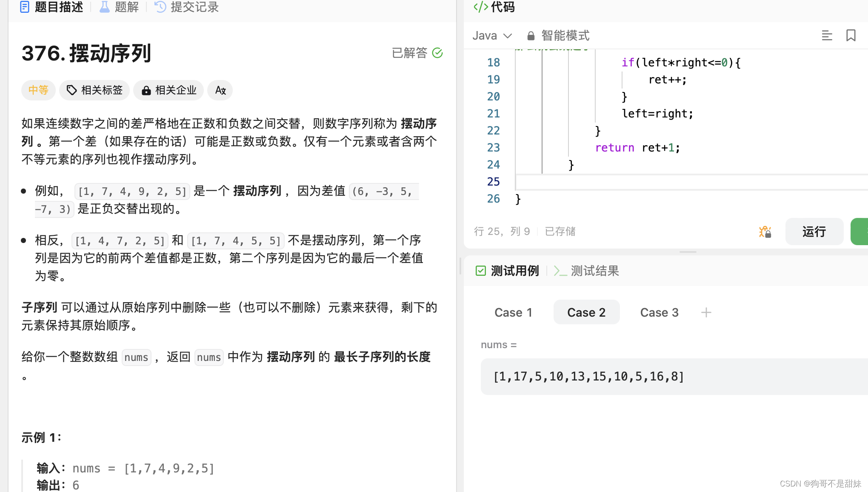The image size is (868, 492).
Task: Click the 题解 flask icon
Action: click(104, 7)
